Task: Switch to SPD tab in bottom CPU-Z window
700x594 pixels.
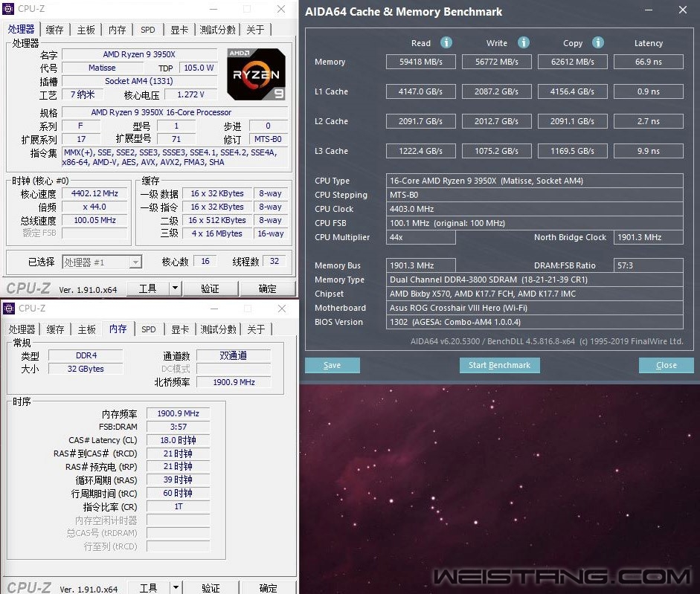Action: 149,329
